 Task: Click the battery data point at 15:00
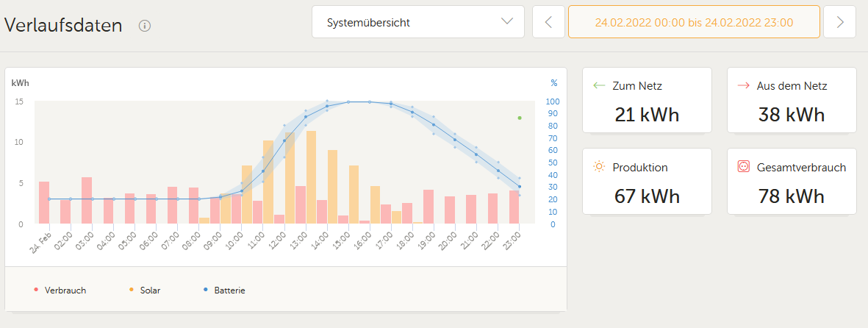(x=348, y=102)
